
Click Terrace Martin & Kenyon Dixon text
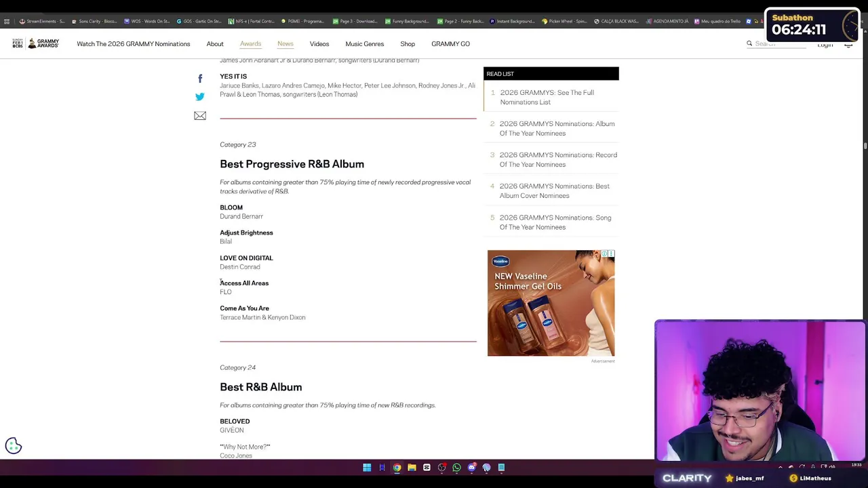pyautogui.click(x=262, y=317)
